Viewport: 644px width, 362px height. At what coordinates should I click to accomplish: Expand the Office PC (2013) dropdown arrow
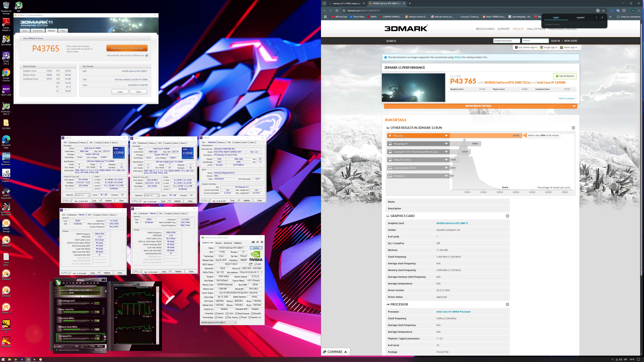pyautogui.click(x=446, y=160)
